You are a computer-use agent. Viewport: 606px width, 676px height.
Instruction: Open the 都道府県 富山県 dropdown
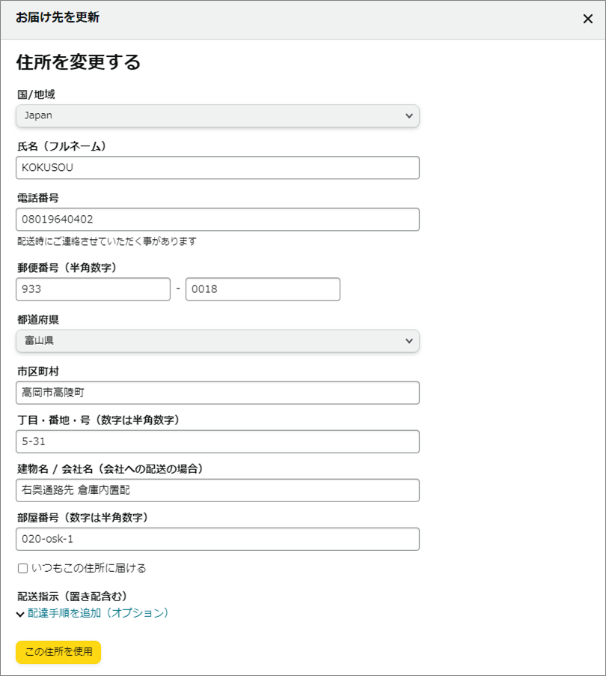click(x=217, y=341)
